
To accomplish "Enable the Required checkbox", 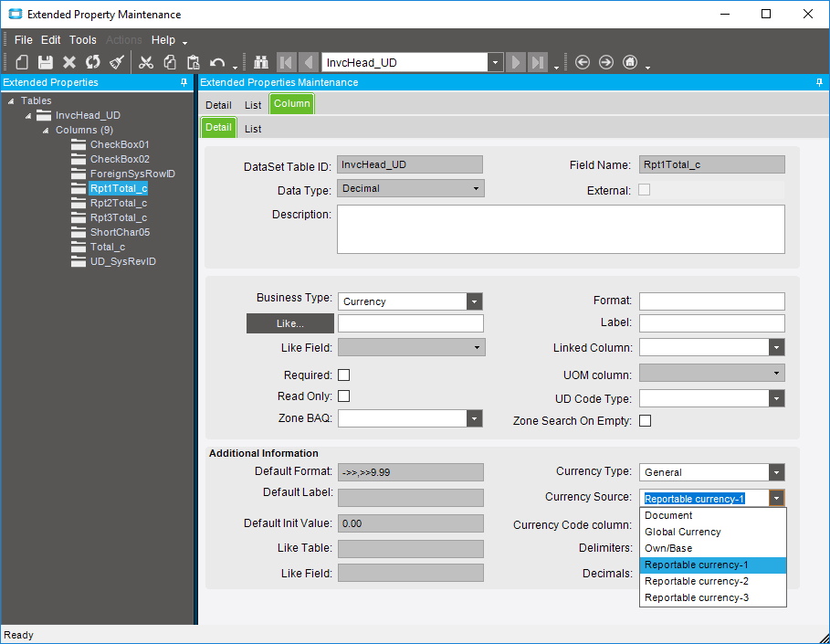I will pos(344,375).
